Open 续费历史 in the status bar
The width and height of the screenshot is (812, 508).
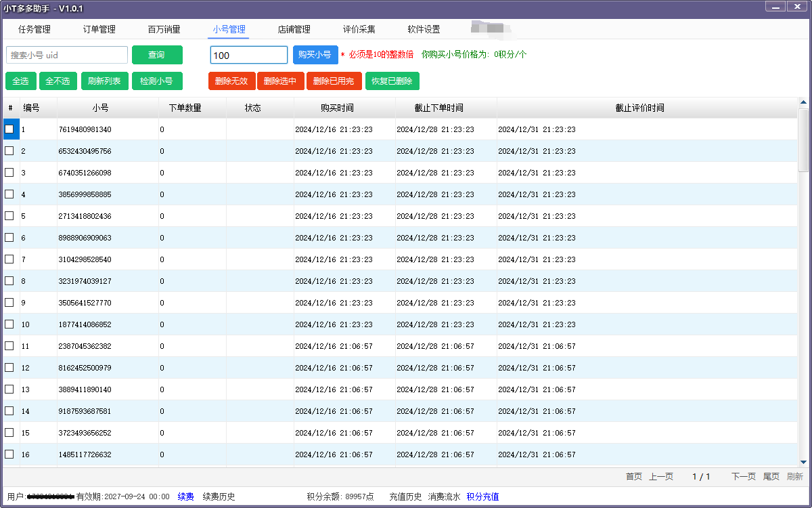[x=219, y=496]
